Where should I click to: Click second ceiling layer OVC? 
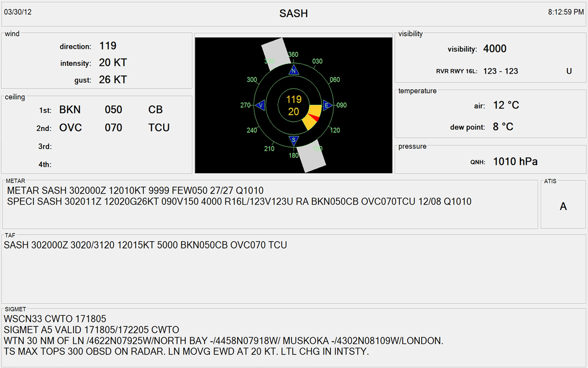71,128
